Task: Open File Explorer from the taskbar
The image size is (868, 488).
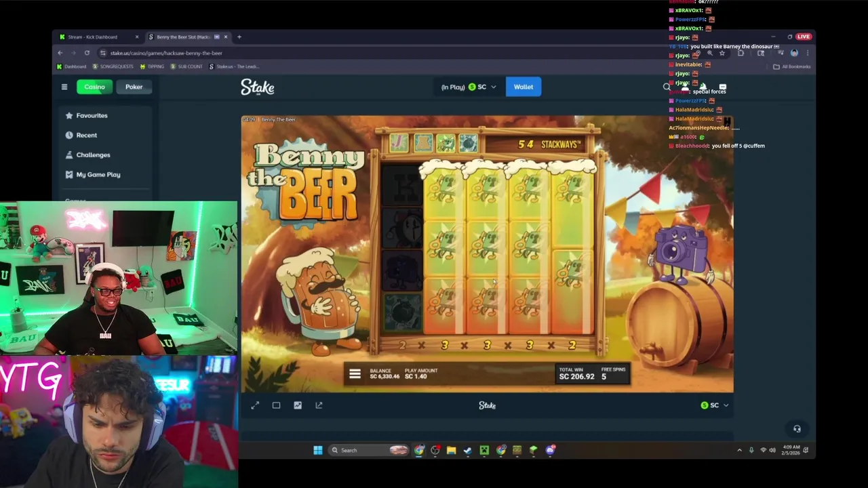Action: 451,450
